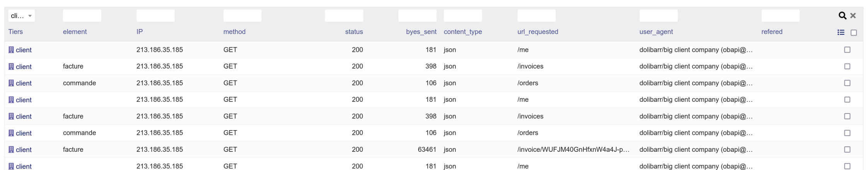The height and width of the screenshot is (170, 868).
Task: Tick the select-all checkbox in header
Action: pyautogui.click(x=854, y=33)
